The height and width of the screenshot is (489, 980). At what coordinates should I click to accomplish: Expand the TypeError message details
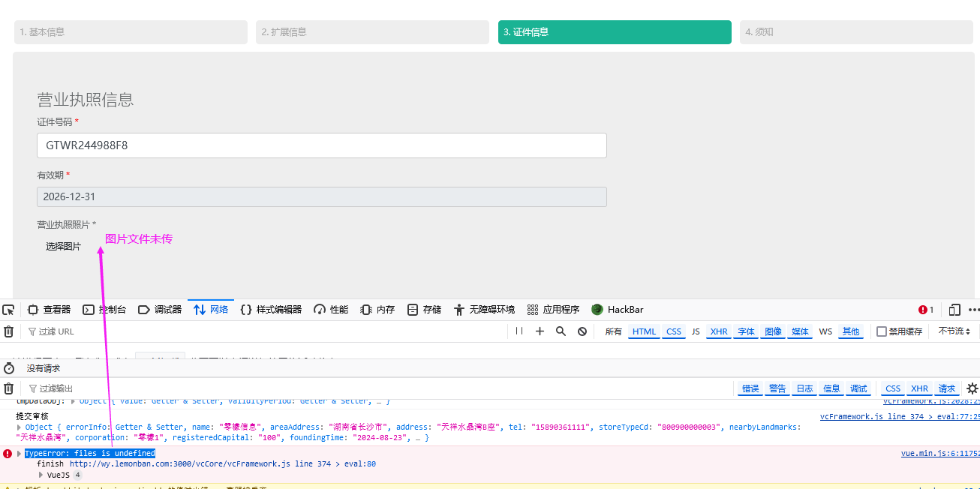click(x=20, y=454)
